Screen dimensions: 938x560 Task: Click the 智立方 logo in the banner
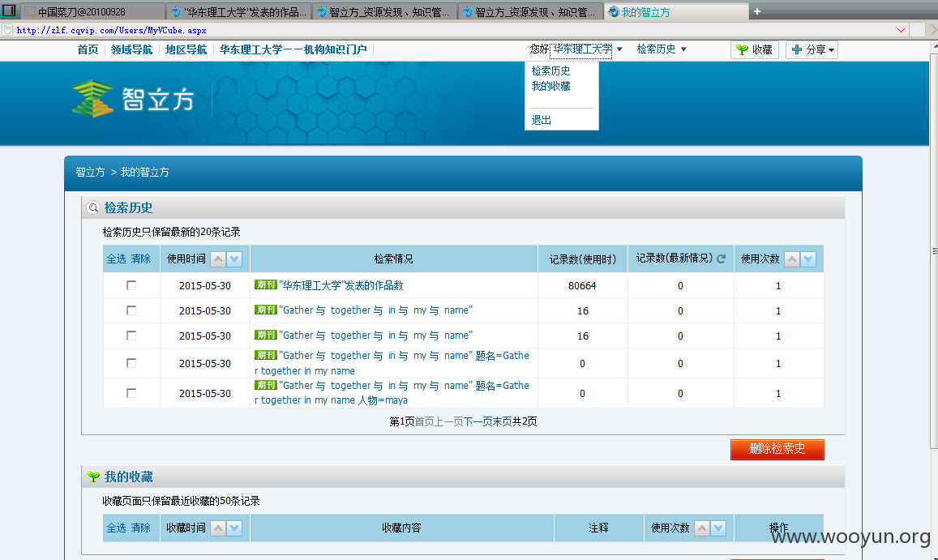(134, 99)
